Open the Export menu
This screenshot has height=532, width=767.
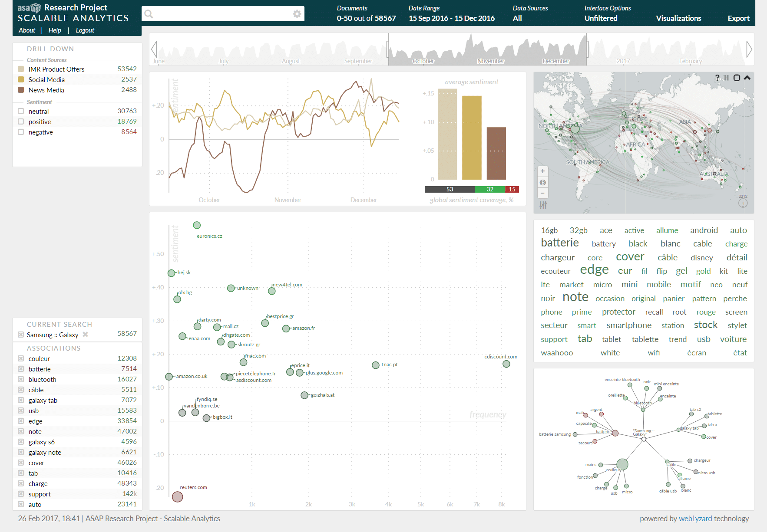[x=738, y=18]
